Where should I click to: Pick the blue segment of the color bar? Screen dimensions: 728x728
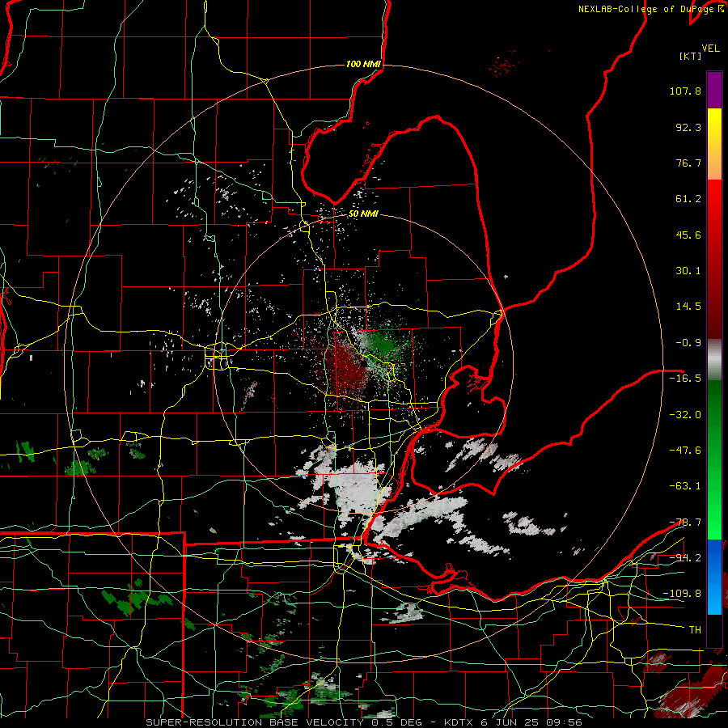click(714, 577)
